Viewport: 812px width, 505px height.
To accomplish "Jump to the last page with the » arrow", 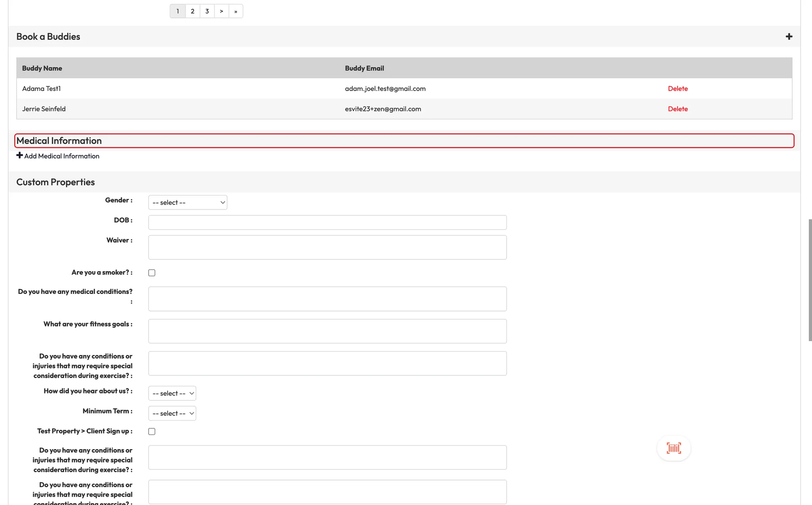I will point(236,11).
